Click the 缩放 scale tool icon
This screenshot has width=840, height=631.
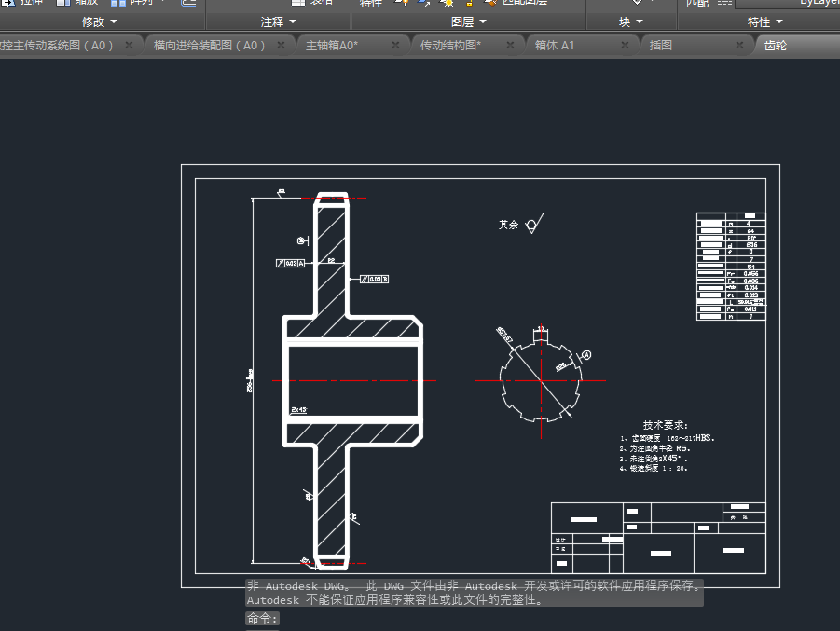coord(63,3)
